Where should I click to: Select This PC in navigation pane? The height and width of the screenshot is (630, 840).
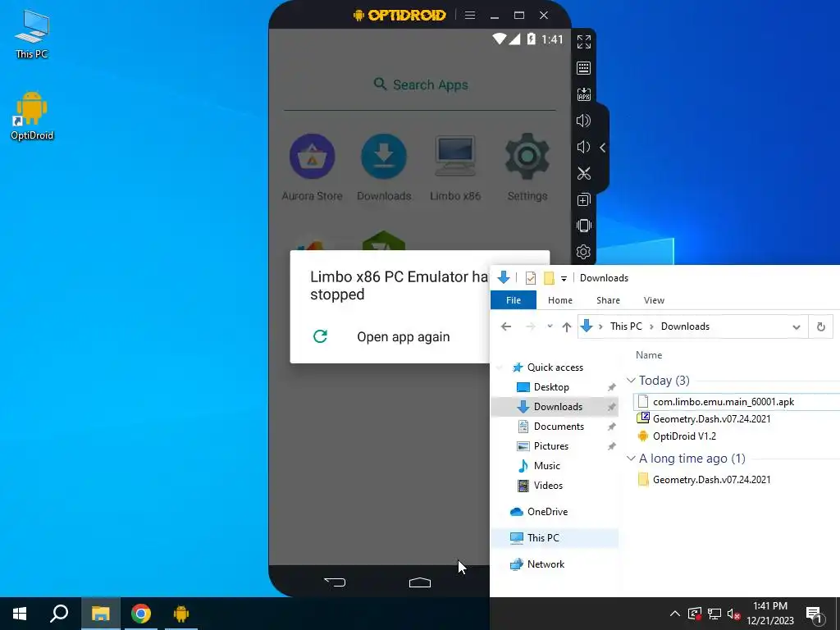pyautogui.click(x=555, y=538)
